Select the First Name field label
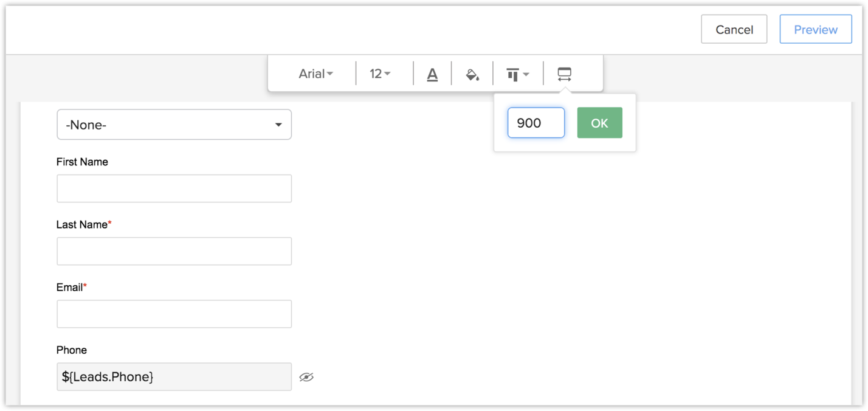868x411 pixels. pyautogui.click(x=82, y=162)
